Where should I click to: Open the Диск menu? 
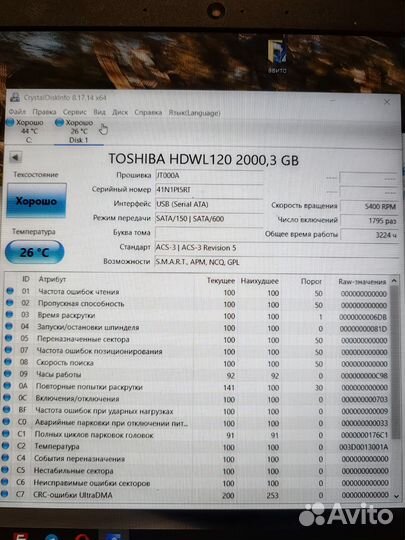pos(120,112)
